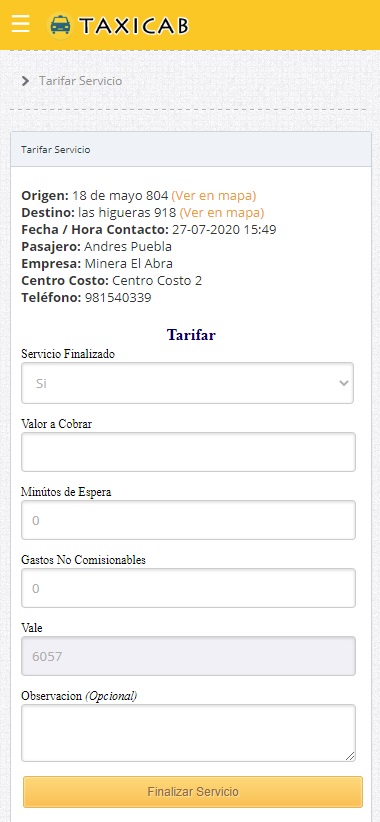This screenshot has height=822, width=380.
Task: Click the Minútos de Espera input
Action: (x=188, y=520)
